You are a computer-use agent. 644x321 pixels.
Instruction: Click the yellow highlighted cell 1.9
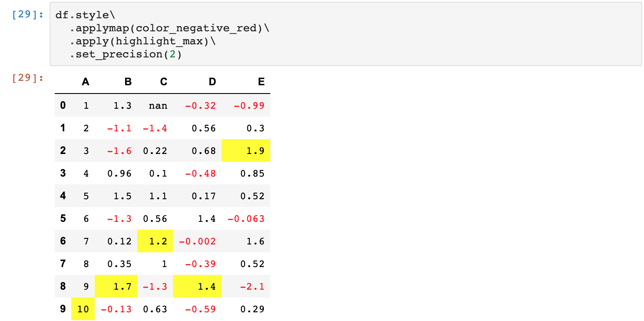click(x=246, y=150)
